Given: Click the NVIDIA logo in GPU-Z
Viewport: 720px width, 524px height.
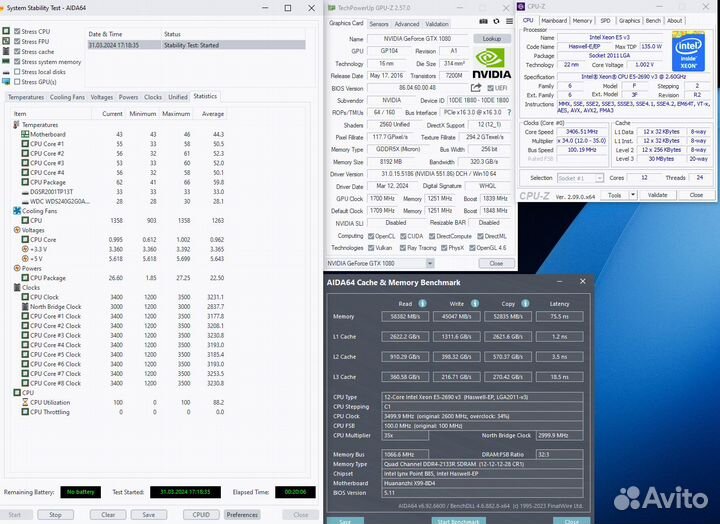Looking at the screenshot, I should click(491, 63).
